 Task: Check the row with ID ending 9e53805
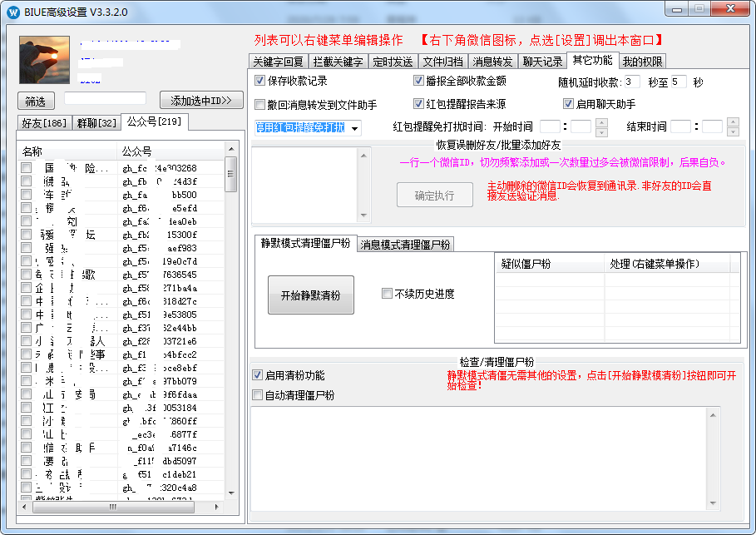[26, 315]
